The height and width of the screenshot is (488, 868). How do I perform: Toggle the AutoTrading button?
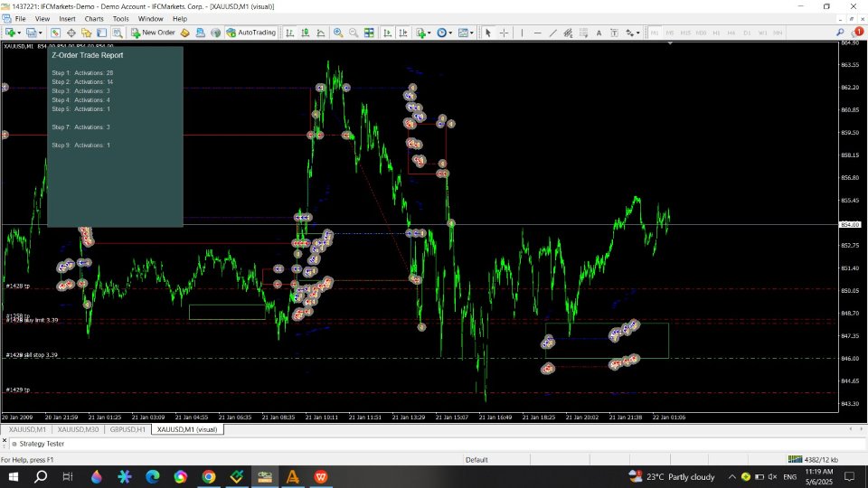click(250, 33)
